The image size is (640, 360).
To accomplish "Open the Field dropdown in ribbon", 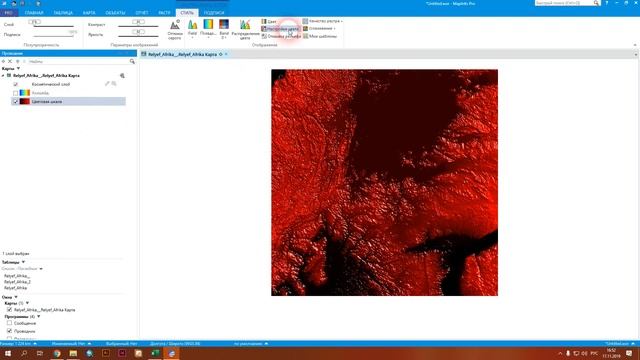I will tap(192, 29).
